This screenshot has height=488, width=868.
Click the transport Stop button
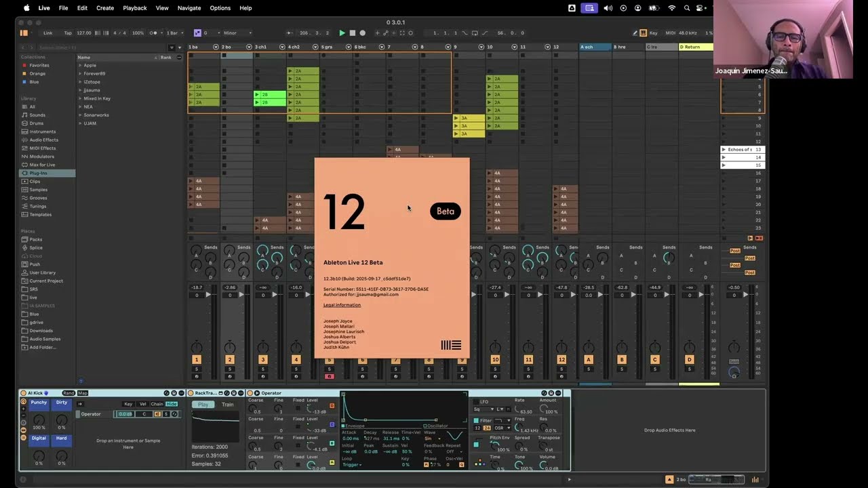[x=352, y=33]
